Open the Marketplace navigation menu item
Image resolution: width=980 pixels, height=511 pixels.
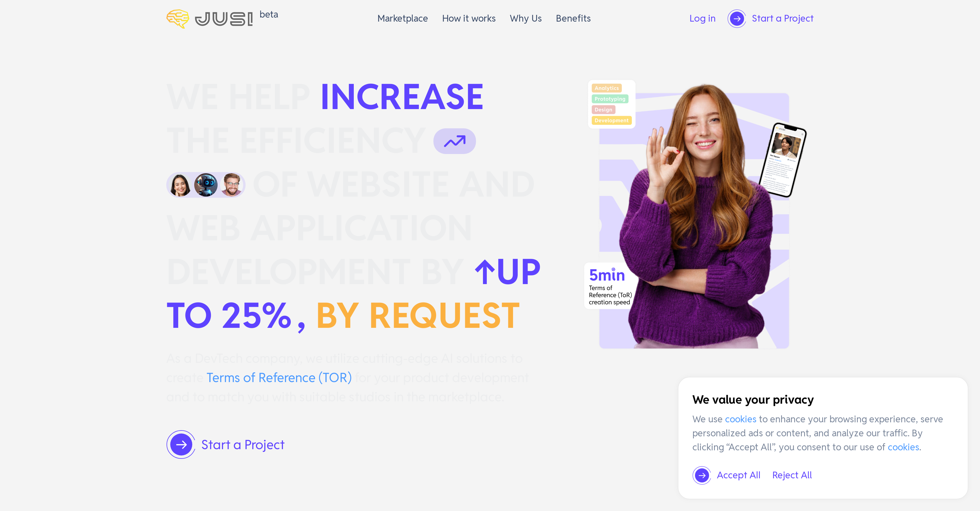tap(402, 17)
